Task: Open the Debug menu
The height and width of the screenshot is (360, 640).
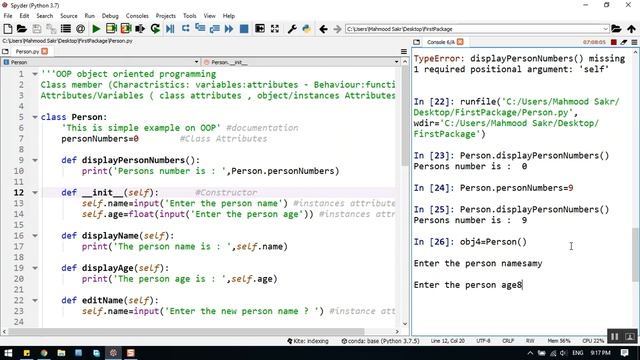Action: [110, 16]
